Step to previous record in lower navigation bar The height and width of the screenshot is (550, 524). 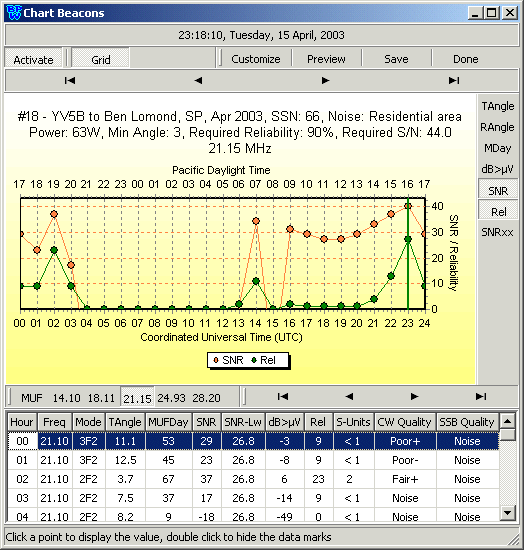pyautogui.click(x=349, y=396)
